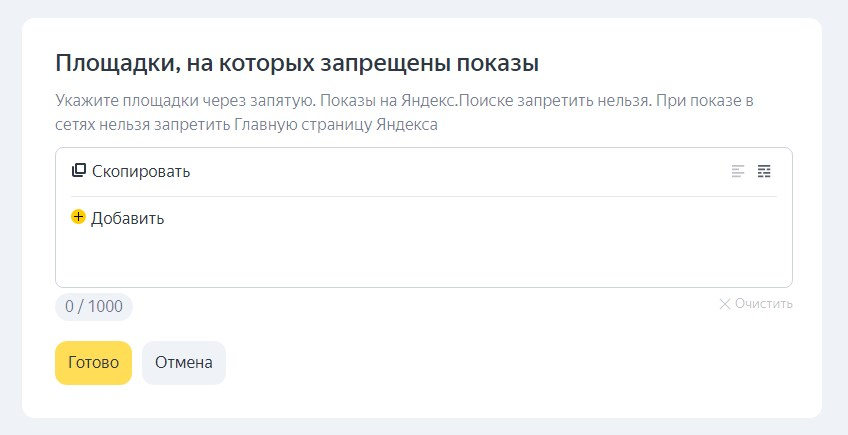The height and width of the screenshot is (435, 848).
Task: Click the Скопировать text label
Action: [141, 171]
